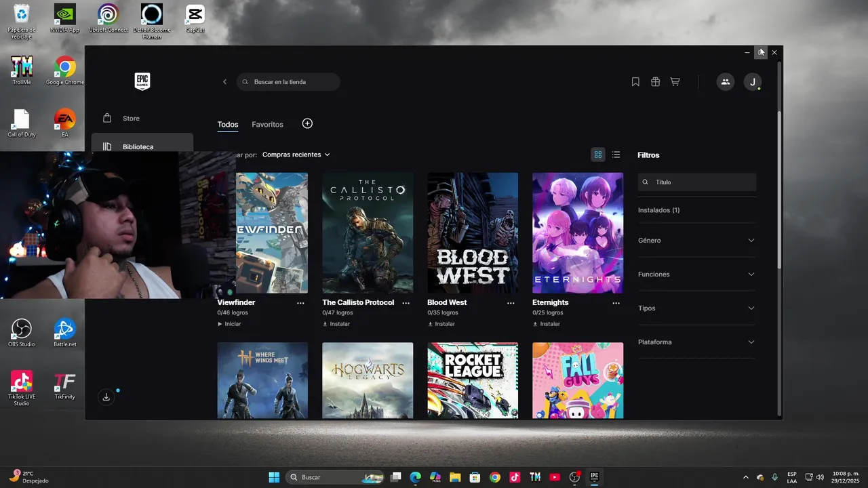Click the Store sidebar item
The image size is (868, 488).
(x=142, y=119)
